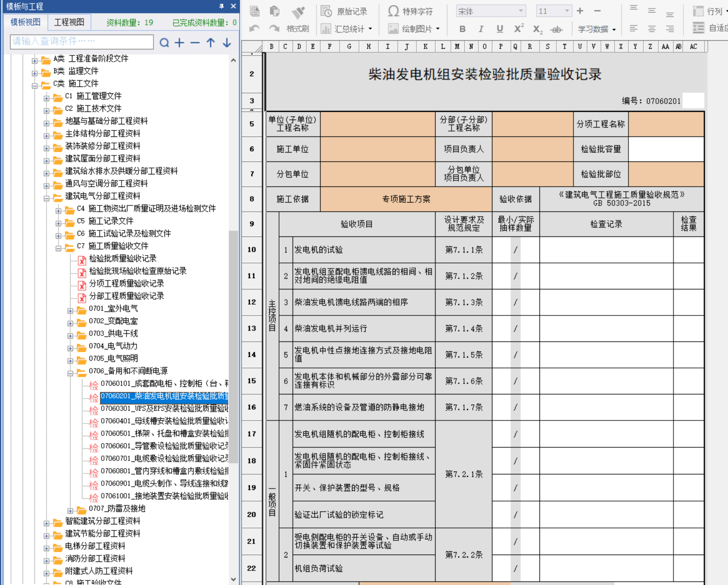Collapse C类 施工文件 node

tap(34, 86)
